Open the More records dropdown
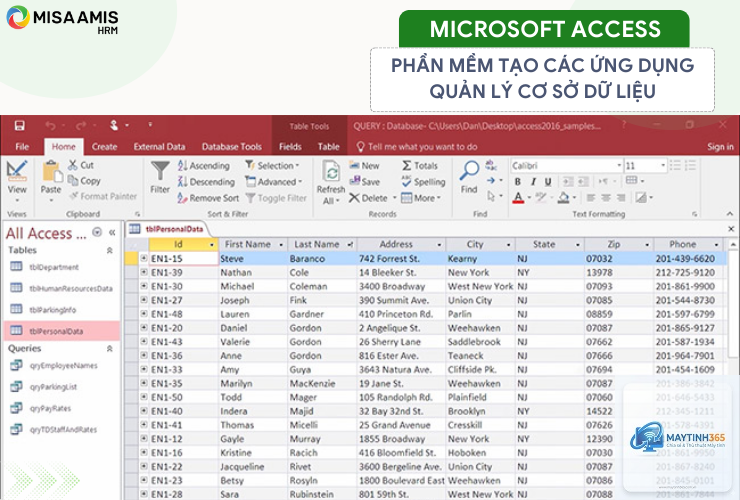The image size is (740, 500). [x=421, y=198]
